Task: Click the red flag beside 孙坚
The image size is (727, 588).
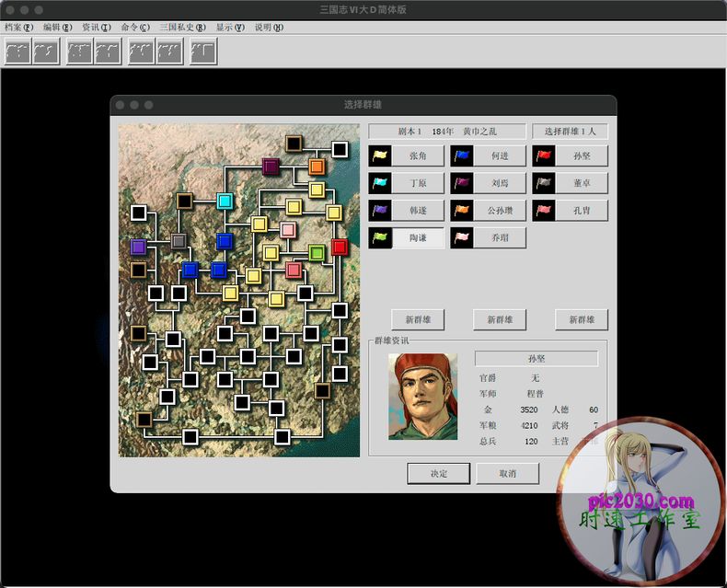Action: pyautogui.click(x=543, y=156)
